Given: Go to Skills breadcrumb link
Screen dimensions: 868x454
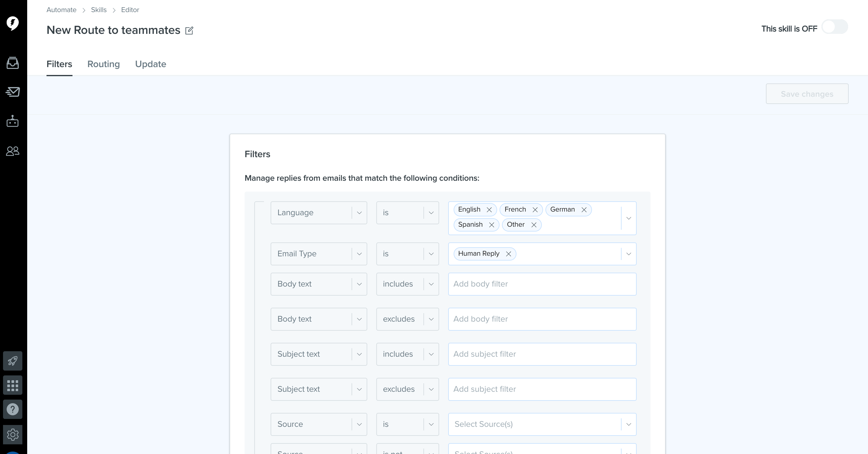Looking at the screenshot, I should click(x=99, y=10).
